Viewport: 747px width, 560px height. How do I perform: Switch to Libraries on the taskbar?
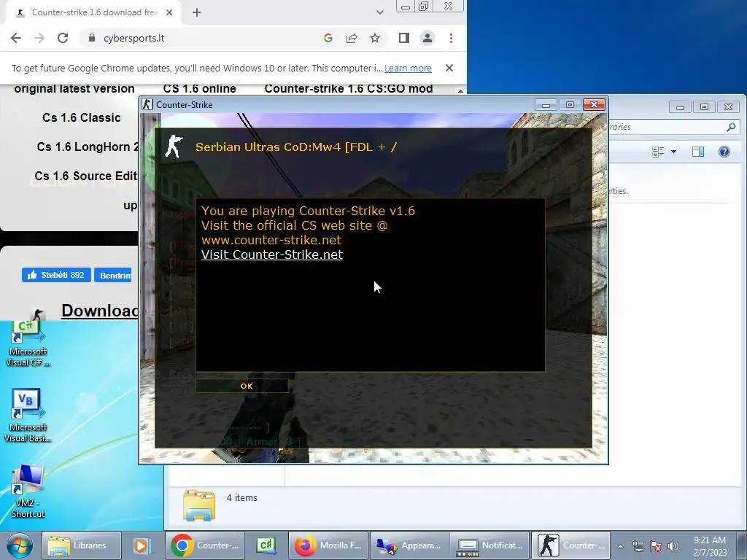tap(81, 545)
